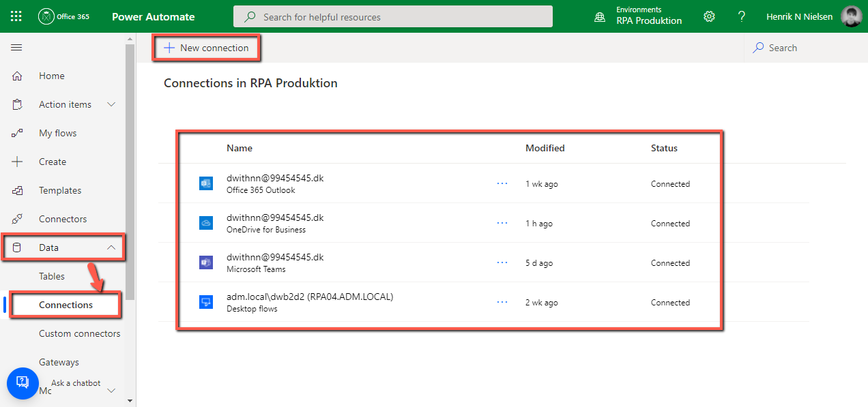The image size is (868, 407).
Task: Select the OneDrive for Business connection name
Action: click(x=275, y=218)
